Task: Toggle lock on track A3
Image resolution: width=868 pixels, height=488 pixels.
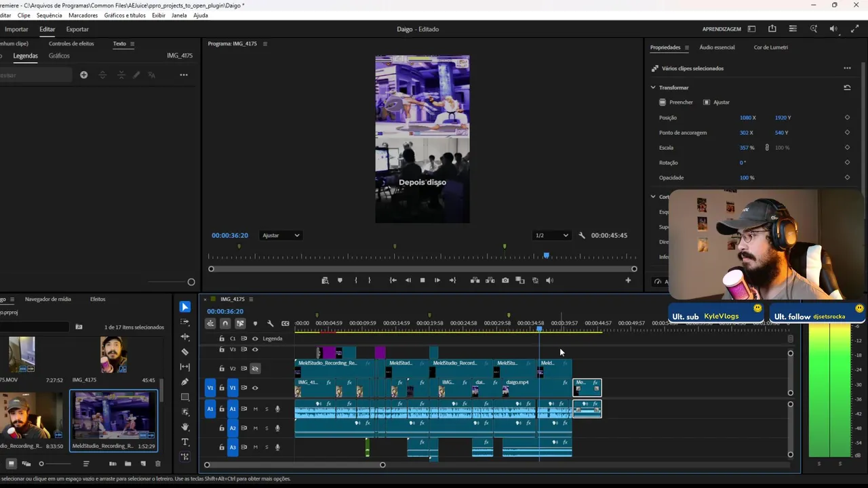Action: 222,447
